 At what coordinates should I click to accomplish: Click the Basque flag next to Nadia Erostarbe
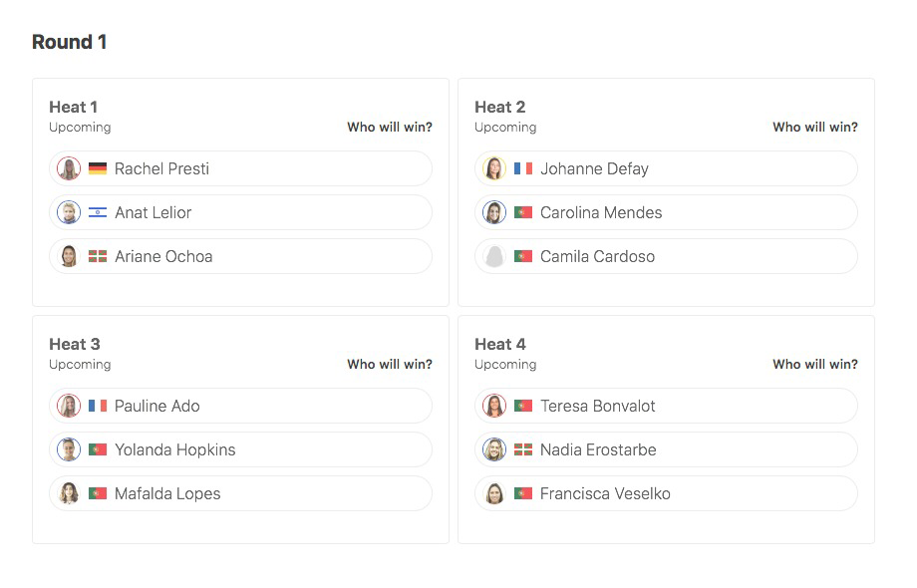click(523, 450)
